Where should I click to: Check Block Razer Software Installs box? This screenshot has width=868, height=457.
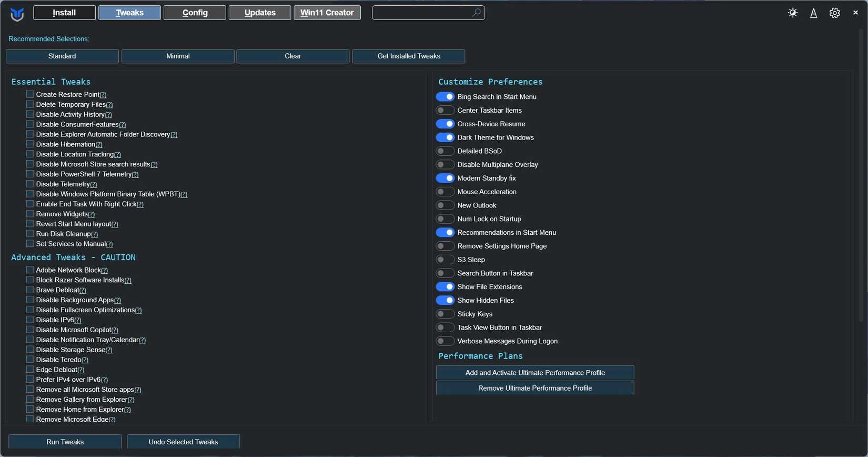(30, 280)
